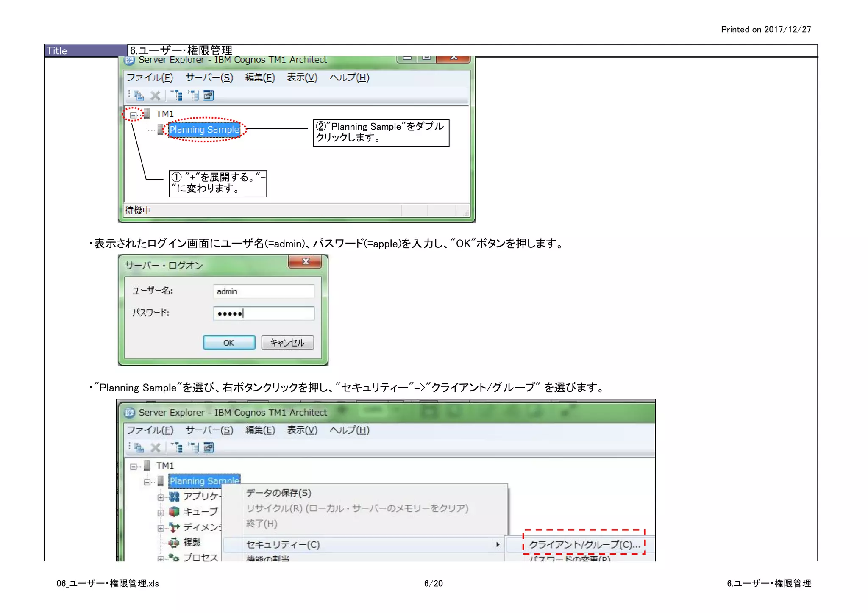Open the サーバー(S) menu in the upper window
Image resolution: width=868 pixels, height=613 pixels.
click(x=209, y=78)
